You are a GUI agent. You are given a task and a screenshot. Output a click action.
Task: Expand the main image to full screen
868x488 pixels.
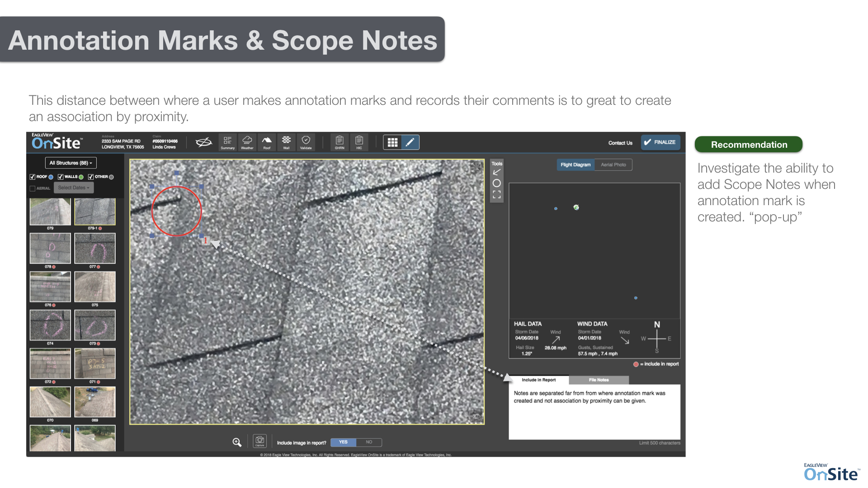(476, 168)
